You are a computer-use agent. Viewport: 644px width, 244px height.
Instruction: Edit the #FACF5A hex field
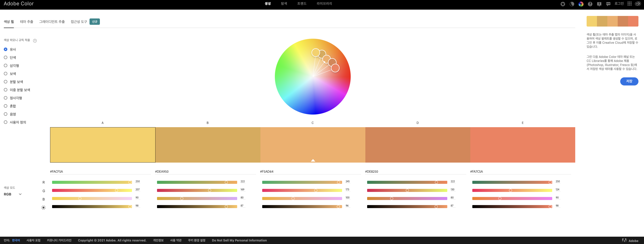pos(100,171)
